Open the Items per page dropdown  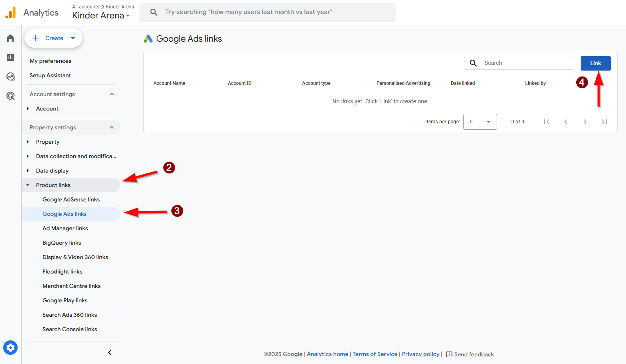[480, 122]
